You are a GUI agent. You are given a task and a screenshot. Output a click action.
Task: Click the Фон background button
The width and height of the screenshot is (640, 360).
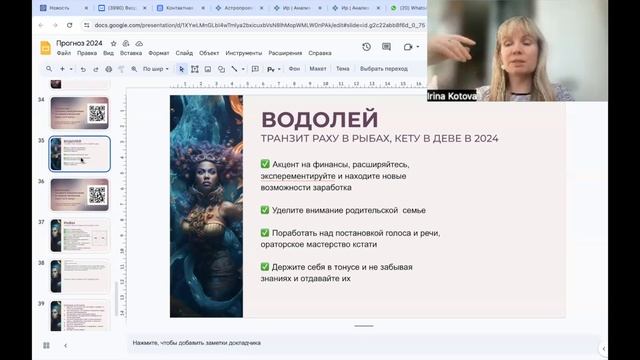[294, 69]
